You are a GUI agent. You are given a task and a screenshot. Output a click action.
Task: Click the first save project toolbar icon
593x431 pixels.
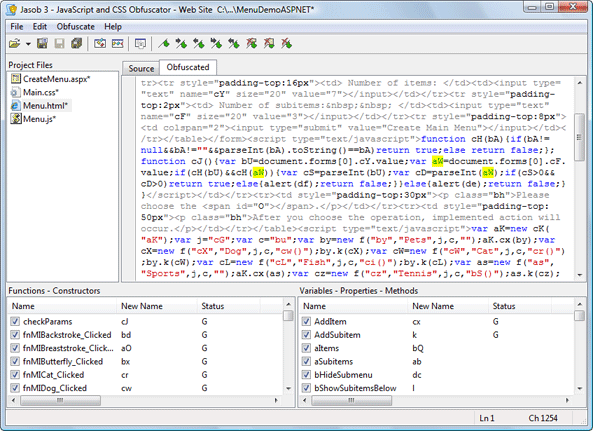pos(42,44)
